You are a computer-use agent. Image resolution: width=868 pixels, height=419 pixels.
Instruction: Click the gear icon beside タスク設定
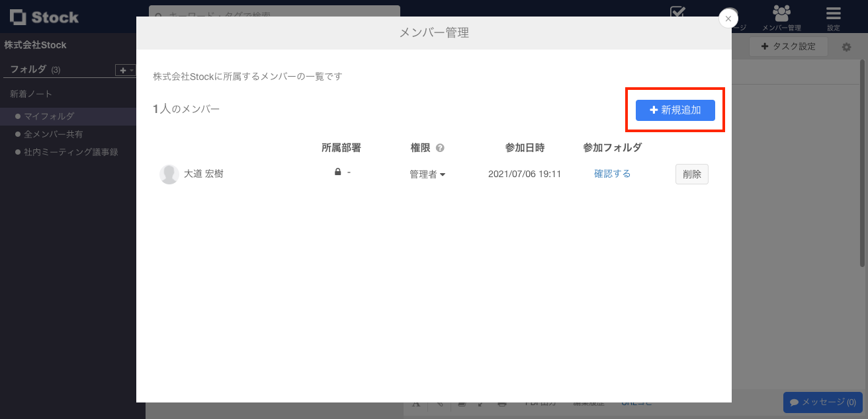click(847, 46)
